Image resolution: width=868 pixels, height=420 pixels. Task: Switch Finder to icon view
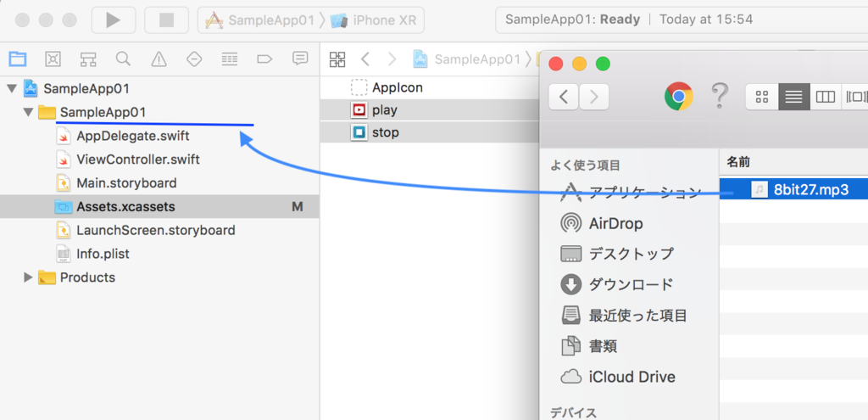pos(762,97)
